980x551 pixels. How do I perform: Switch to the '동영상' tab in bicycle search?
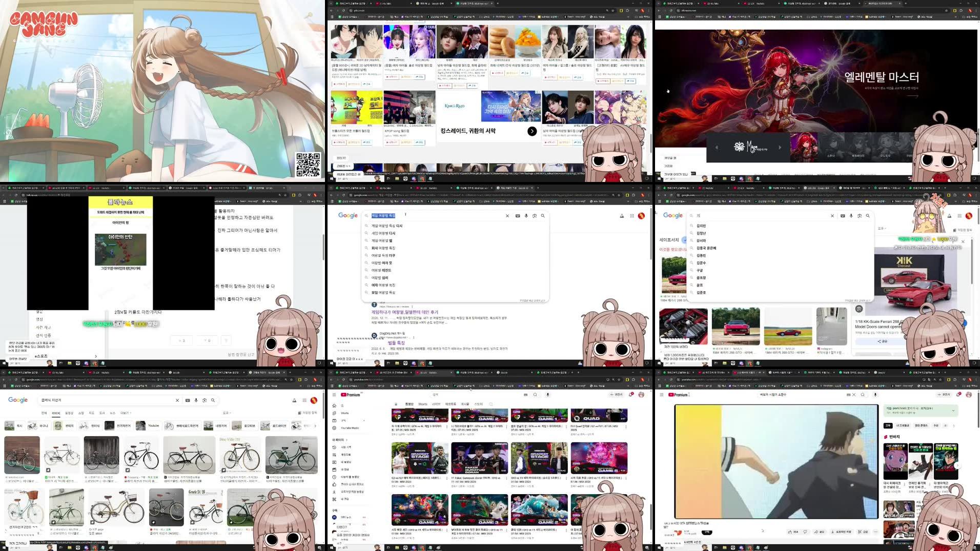click(x=69, y=413)
